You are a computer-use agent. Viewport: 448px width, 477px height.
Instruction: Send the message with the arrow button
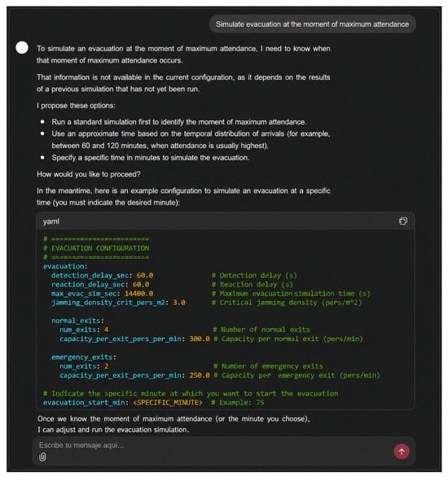click(x=402, y=452)
